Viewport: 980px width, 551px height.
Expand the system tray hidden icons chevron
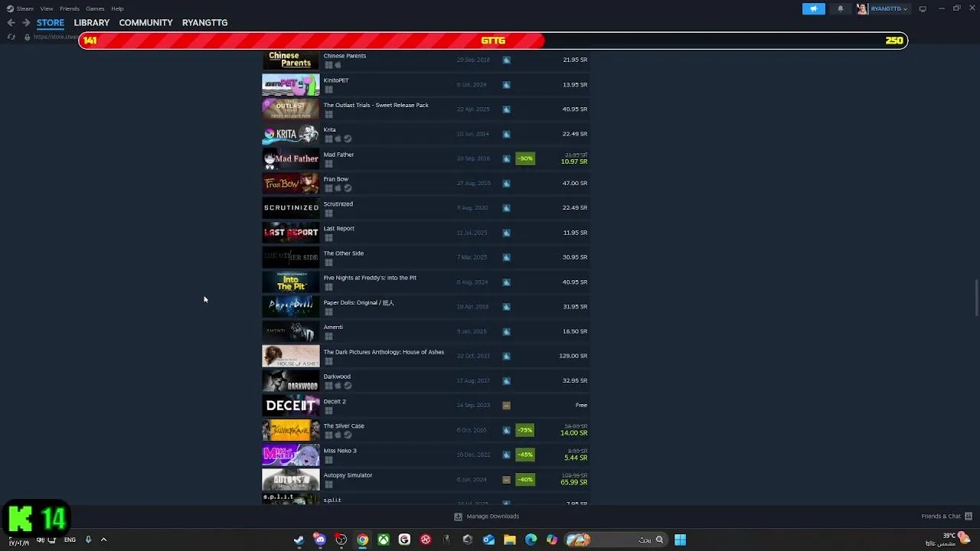point(103,540)
